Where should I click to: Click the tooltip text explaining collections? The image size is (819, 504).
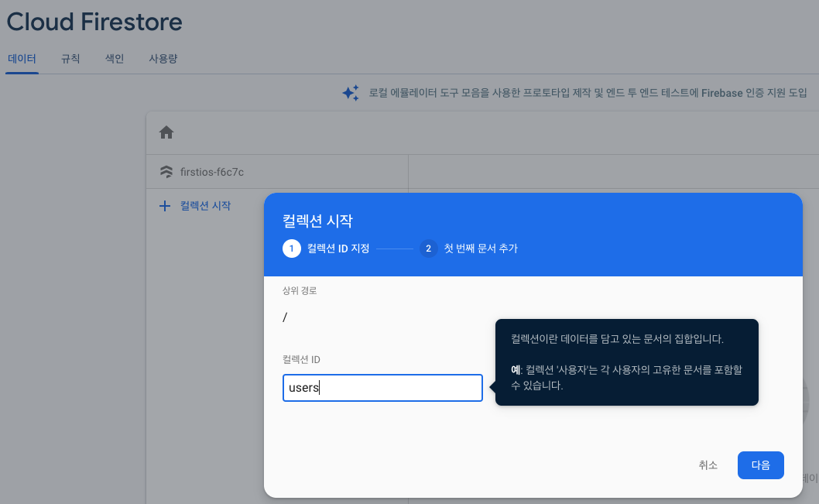pos(617,339)
